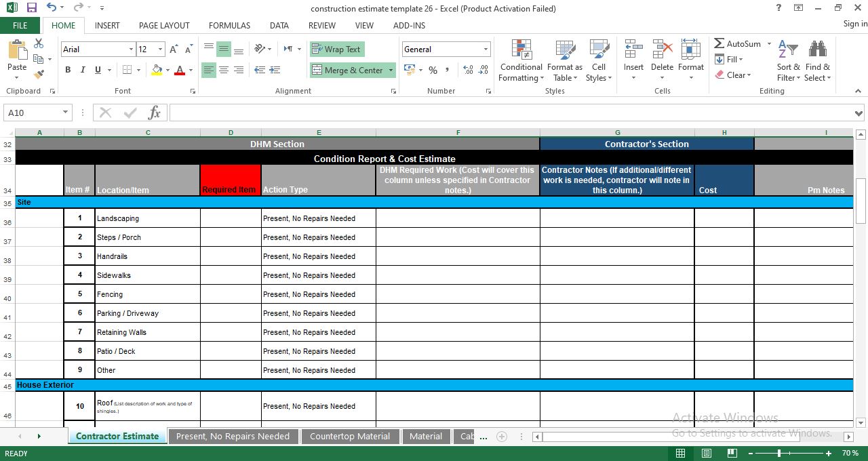Image resolution: width=868 pixels, height=461 pixels.
Task: Apply bold formatting to selected cell
Action: [67, 70]
